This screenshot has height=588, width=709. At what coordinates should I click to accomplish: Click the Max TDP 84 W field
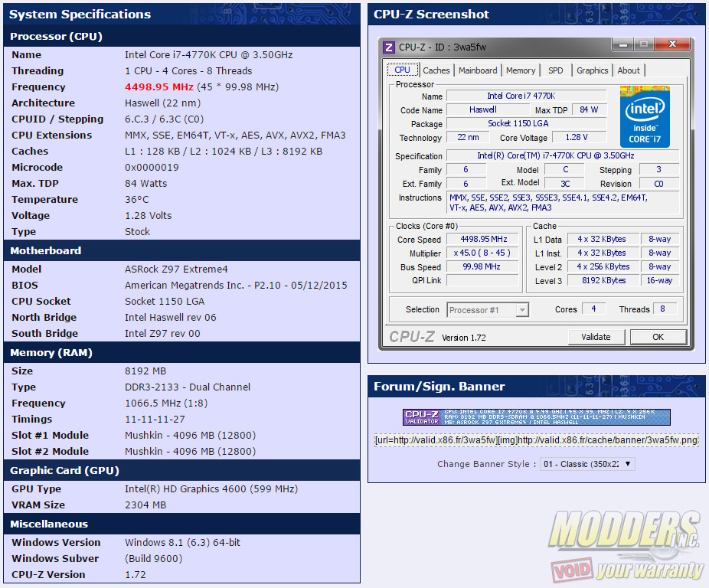[x=590, y=110]
